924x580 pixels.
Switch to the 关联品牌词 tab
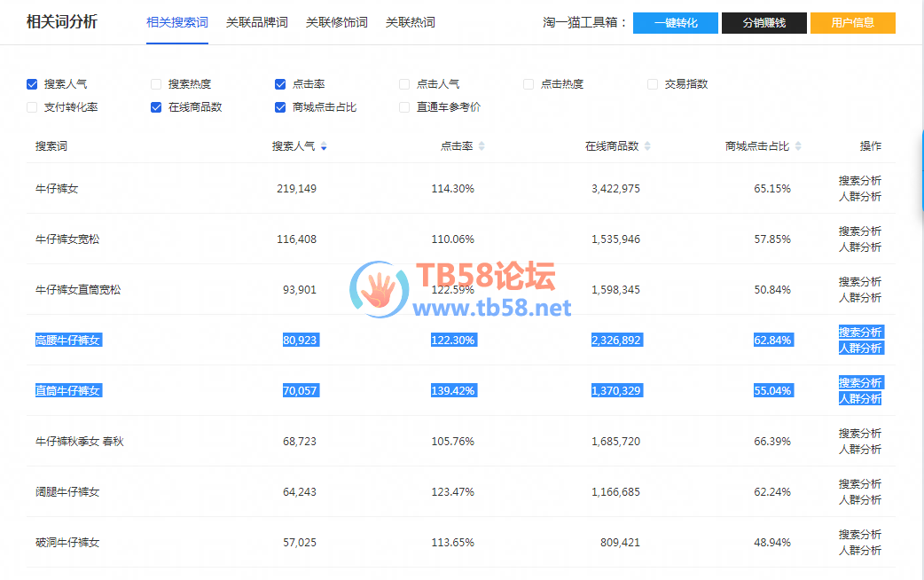[x=256, y=22]
